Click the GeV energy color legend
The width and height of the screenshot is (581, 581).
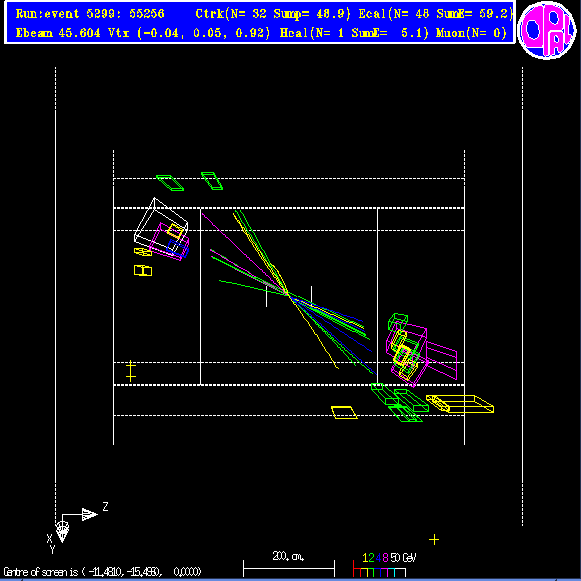[x=385, y=565]
